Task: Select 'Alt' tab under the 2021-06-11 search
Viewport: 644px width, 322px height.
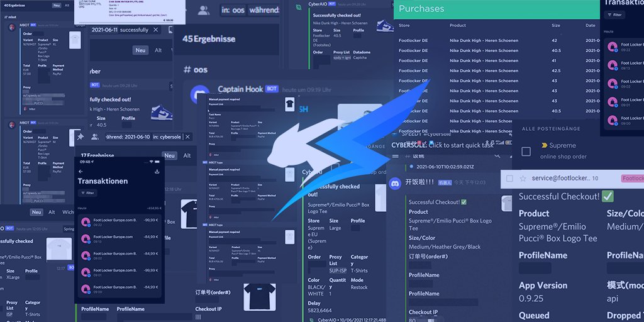Action: (158, 50)
